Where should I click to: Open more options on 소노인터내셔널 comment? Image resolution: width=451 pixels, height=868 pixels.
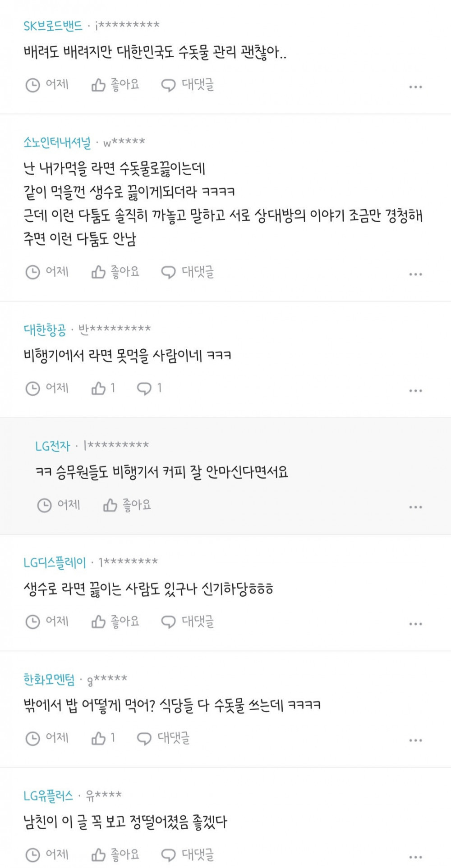(x=415, y=274)
